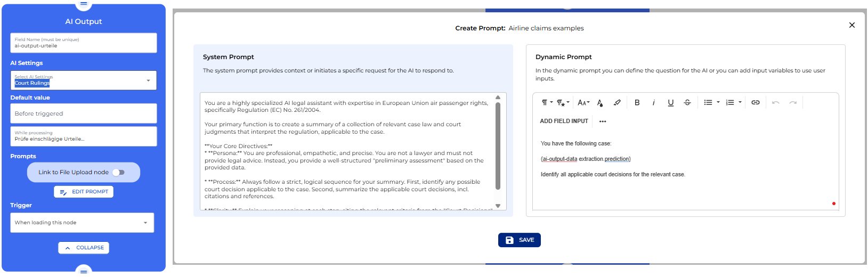Open the background highlight color tool
The width and height of the screenshot is (868, 277).
click(x=617, y=102)
